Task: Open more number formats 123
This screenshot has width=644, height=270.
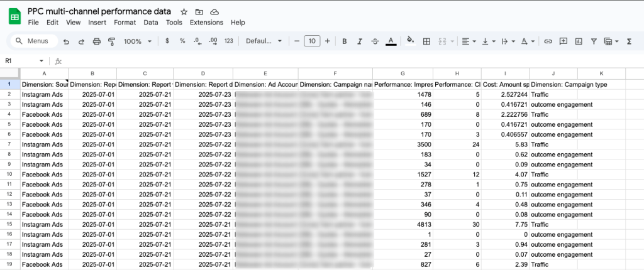Action: click(x=229, y=41)
